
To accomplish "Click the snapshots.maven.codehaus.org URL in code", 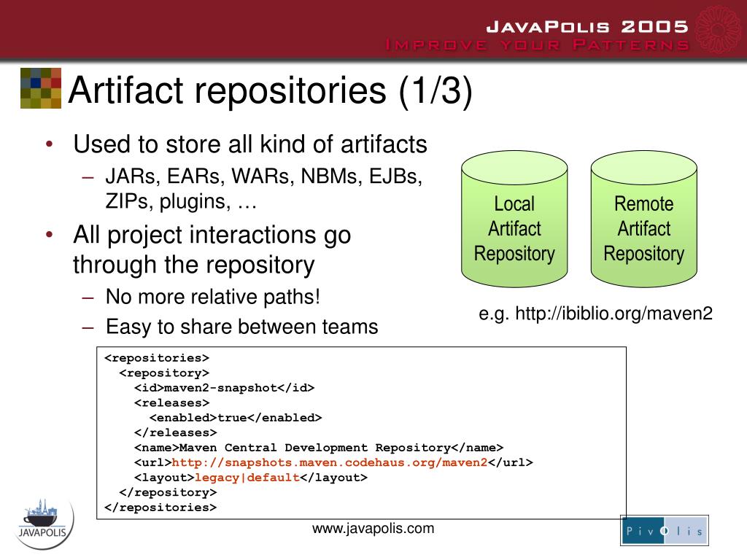I will coord(330,462).
